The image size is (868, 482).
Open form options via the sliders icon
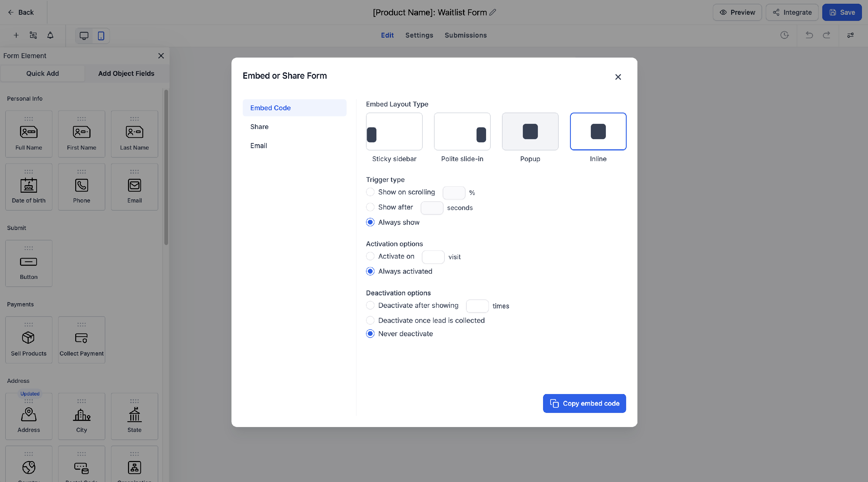[x=850, y=35]
